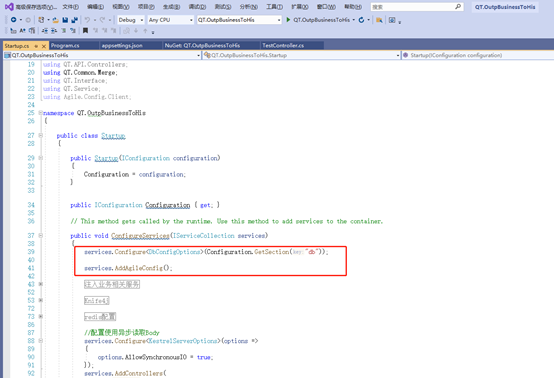This screenshot has height=378, width=554.
Task: Click the 'A' word completion icon
Action: coord(22,31)
